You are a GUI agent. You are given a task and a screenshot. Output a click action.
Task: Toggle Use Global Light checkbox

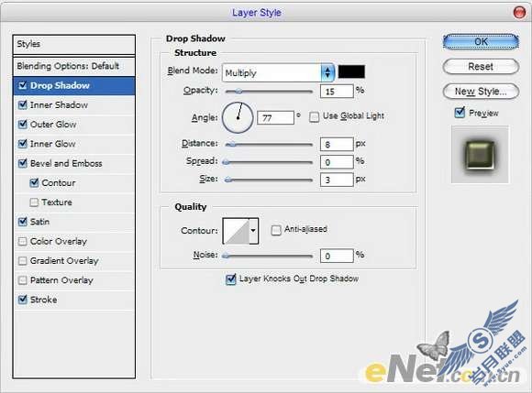315,117
